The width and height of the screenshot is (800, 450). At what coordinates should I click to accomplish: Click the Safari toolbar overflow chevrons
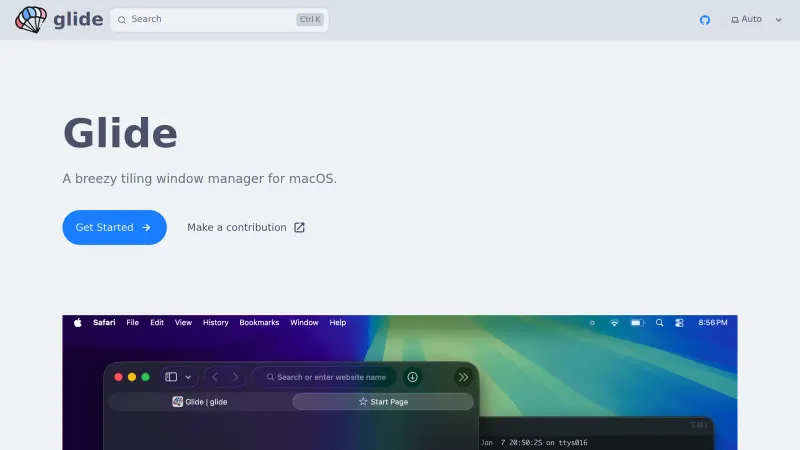(463, 377)
